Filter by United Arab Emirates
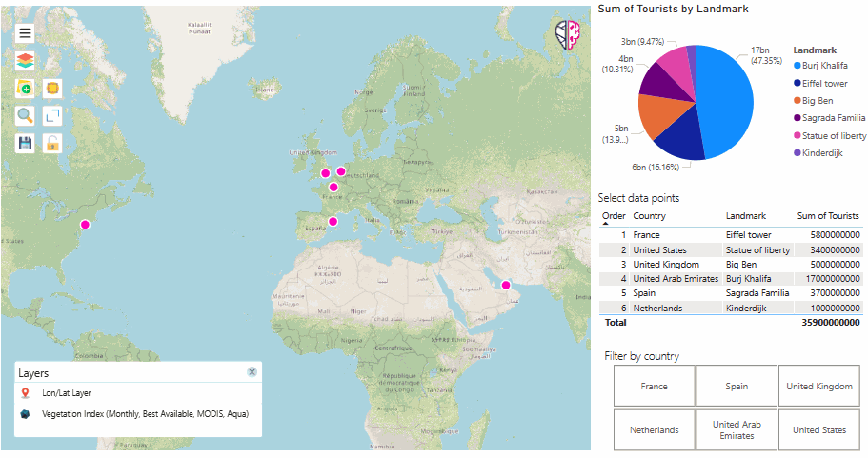The height and width of the screenshot is (458, 868). tap(737, 429)
